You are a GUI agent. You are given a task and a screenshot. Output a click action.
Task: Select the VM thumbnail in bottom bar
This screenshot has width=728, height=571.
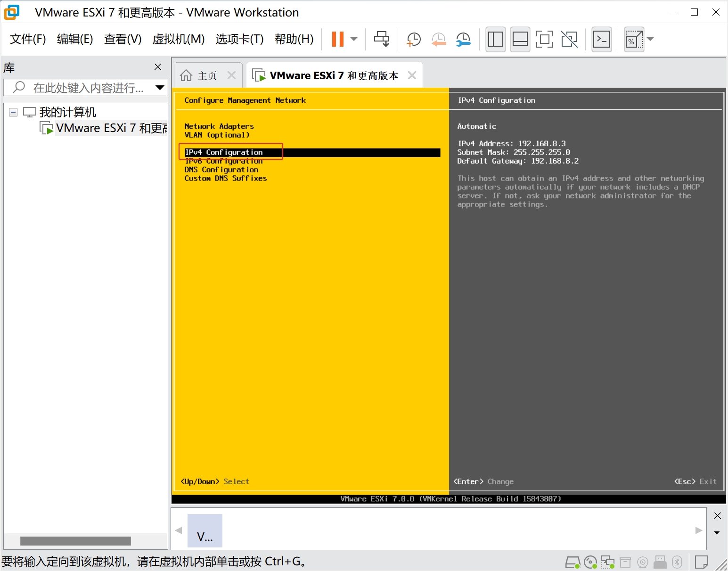tap(204, 530)
